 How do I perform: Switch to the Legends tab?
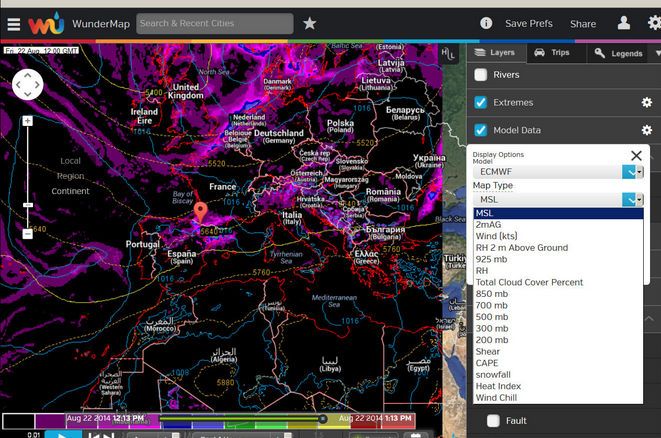click(618, 54)
